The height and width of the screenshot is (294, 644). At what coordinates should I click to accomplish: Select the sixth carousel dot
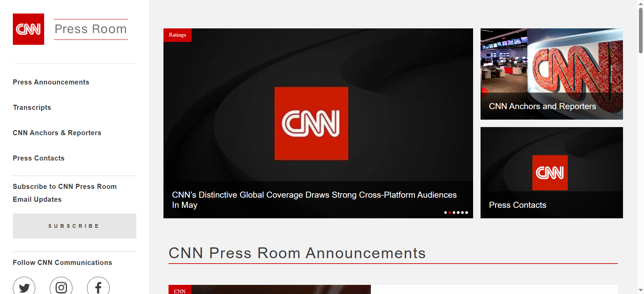(467, 213)
